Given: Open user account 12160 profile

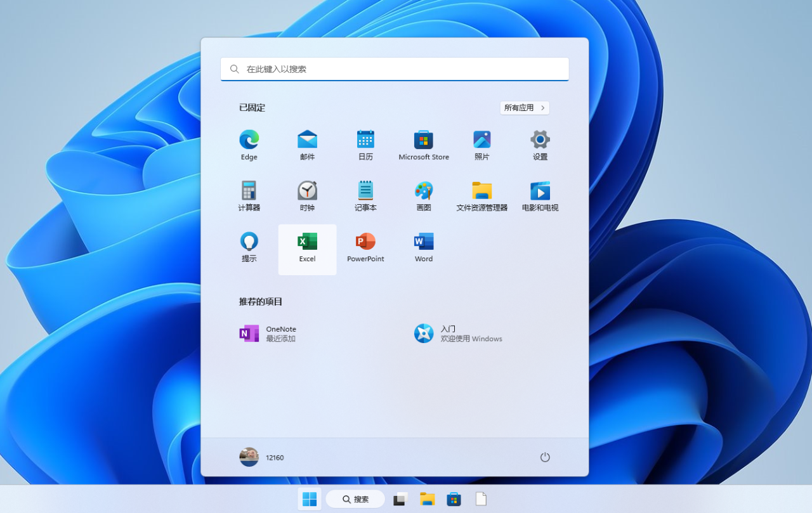Looking at the screenshot, I should point(261,457).
